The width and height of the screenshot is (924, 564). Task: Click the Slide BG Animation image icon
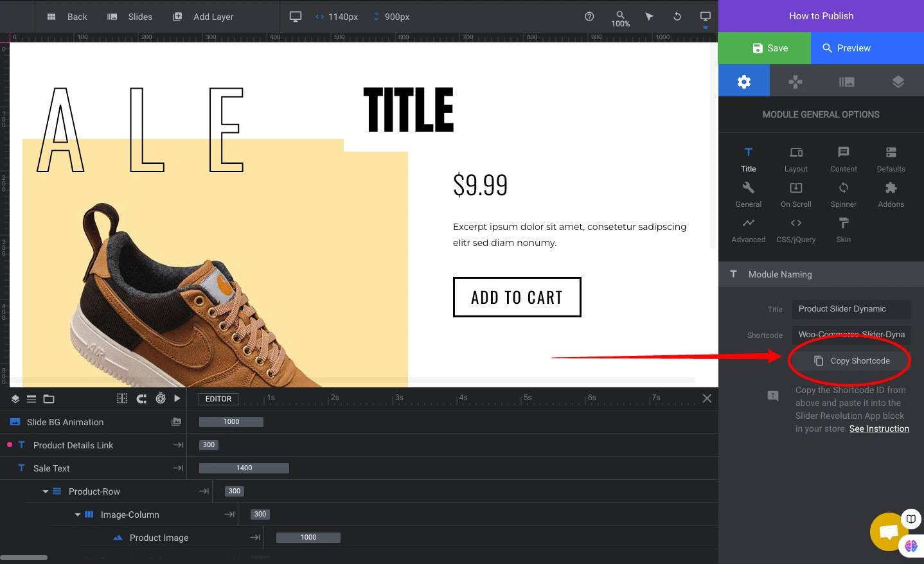(176, 422)
